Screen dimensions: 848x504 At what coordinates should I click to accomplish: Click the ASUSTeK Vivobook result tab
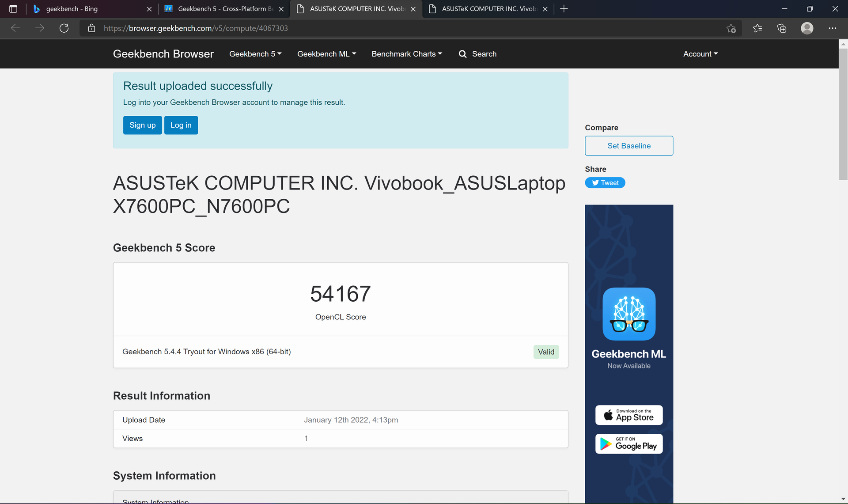click(357, 8)
